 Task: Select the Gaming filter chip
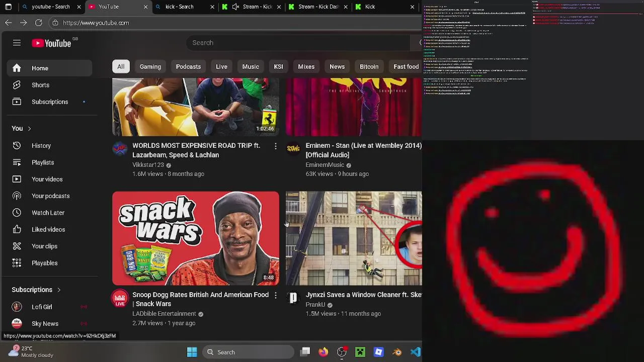[150, 66]
